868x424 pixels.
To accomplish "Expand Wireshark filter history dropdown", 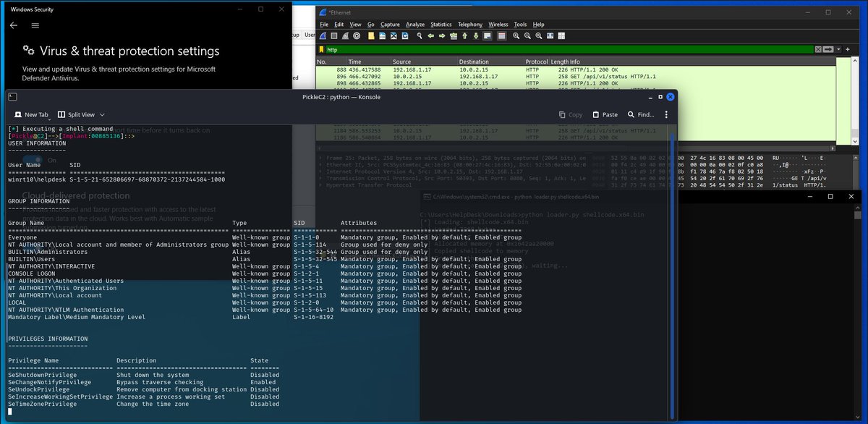I will [x=838, y=49].
